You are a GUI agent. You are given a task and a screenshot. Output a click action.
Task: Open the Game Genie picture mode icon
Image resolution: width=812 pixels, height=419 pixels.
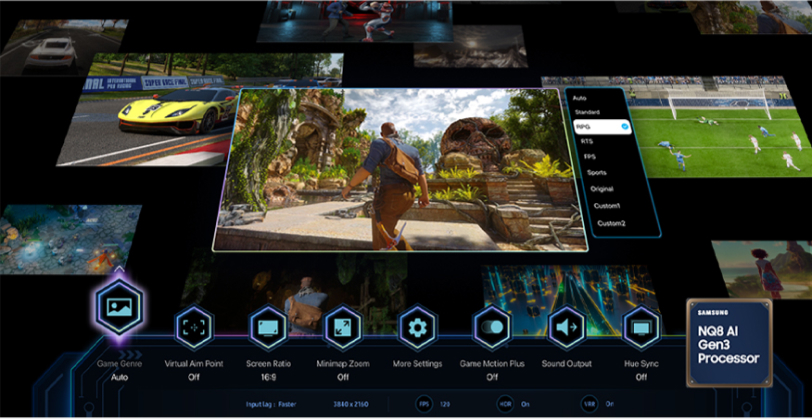tap(119, 307)
